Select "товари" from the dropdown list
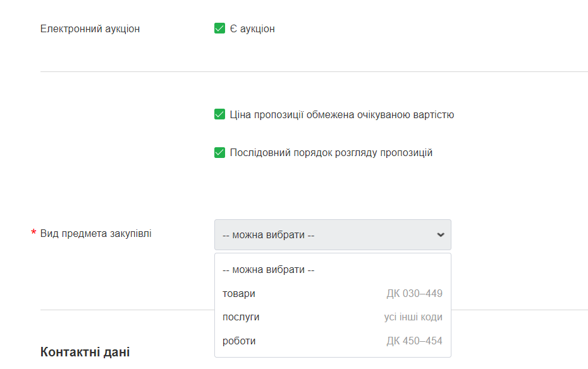 click(239, 293)
